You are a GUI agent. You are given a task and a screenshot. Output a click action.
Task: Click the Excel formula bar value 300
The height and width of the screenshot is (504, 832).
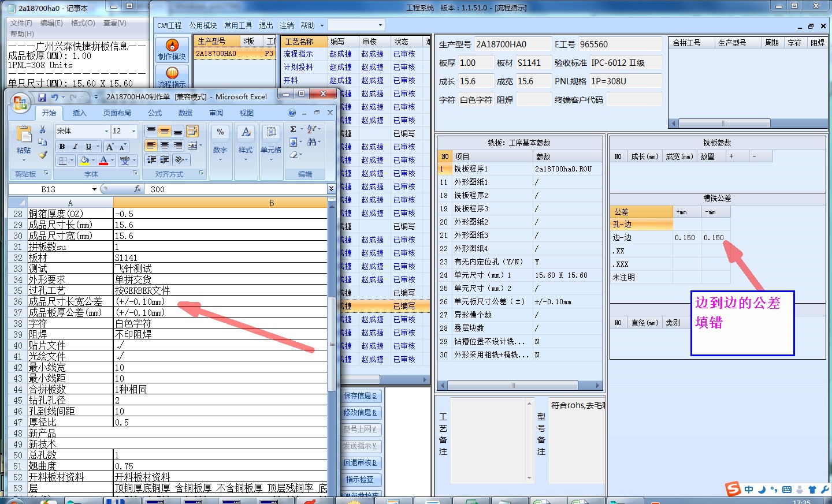[158, 189]
